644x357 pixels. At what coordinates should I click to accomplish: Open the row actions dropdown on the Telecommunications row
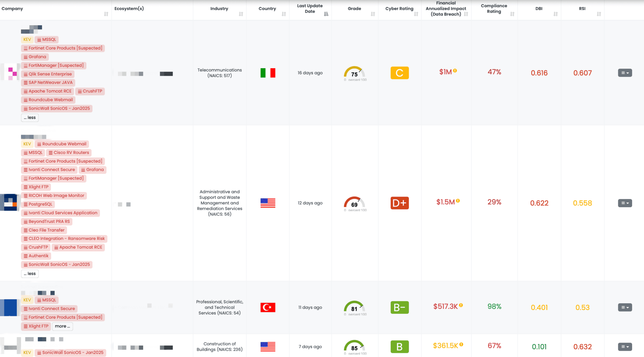point(625,73)
